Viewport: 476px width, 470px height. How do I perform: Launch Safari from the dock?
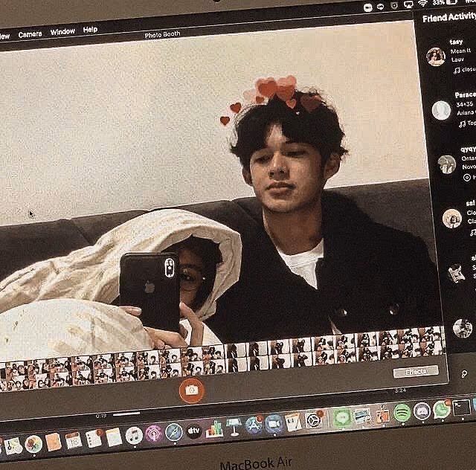pyautogui.click(x=174, y=432)
